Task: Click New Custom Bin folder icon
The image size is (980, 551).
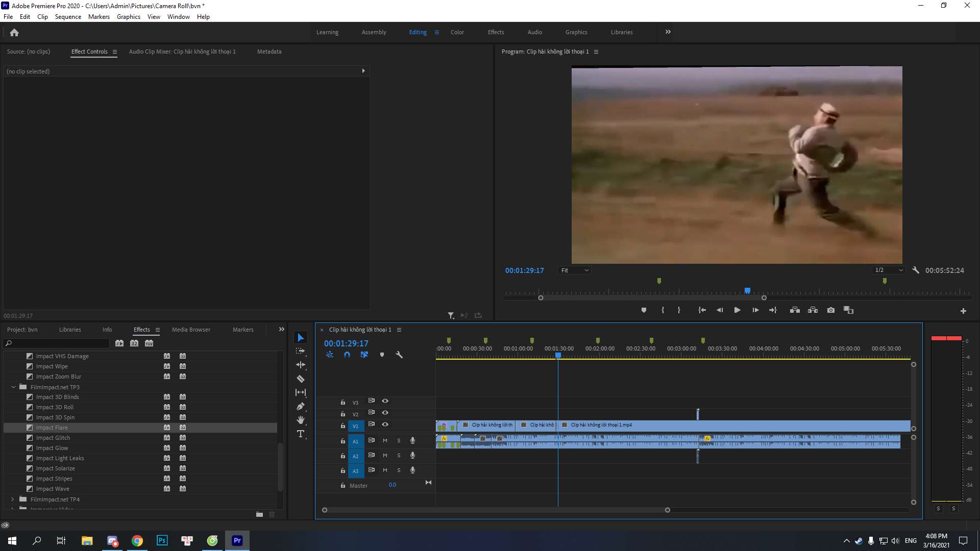Action: [x=259, y=514]
